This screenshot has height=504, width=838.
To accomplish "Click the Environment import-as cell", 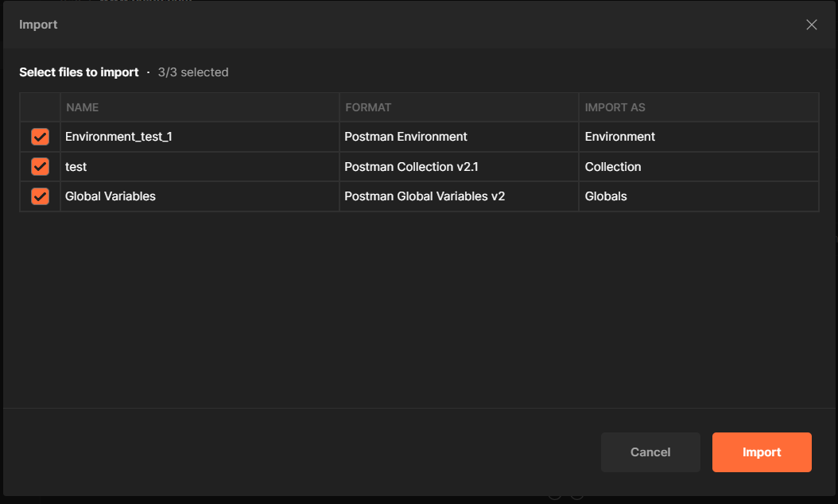I will tap(699, 137).
